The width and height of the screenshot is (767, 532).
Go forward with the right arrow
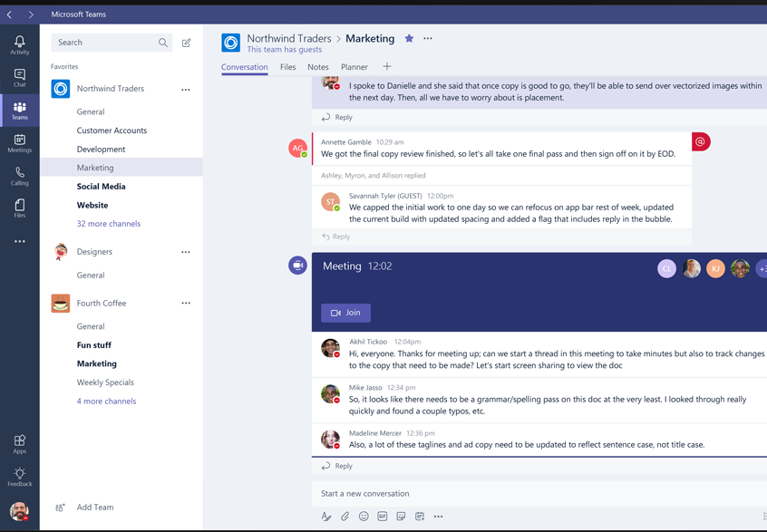[31, 15]
